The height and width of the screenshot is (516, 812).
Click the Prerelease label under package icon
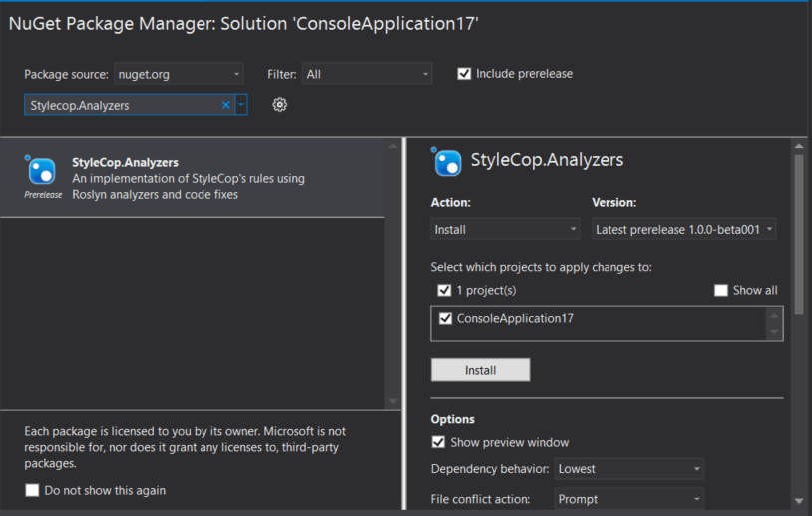pos(43,195)
